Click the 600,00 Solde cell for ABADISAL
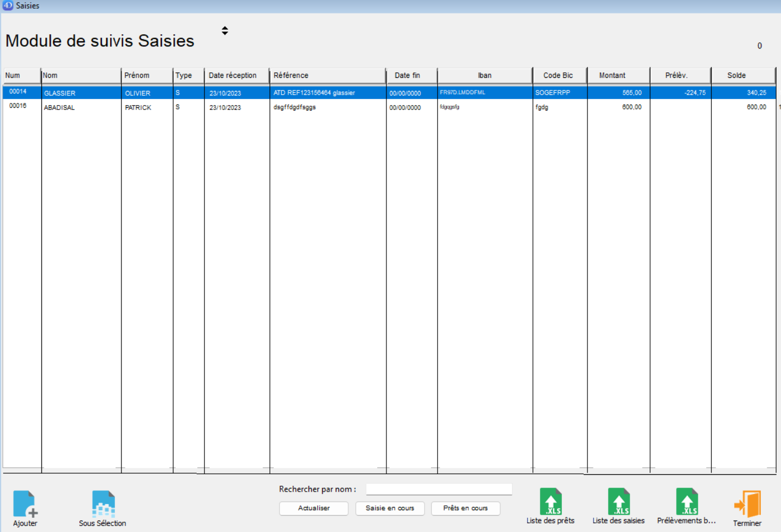This screenshot has height=532, width=781. 756,107
